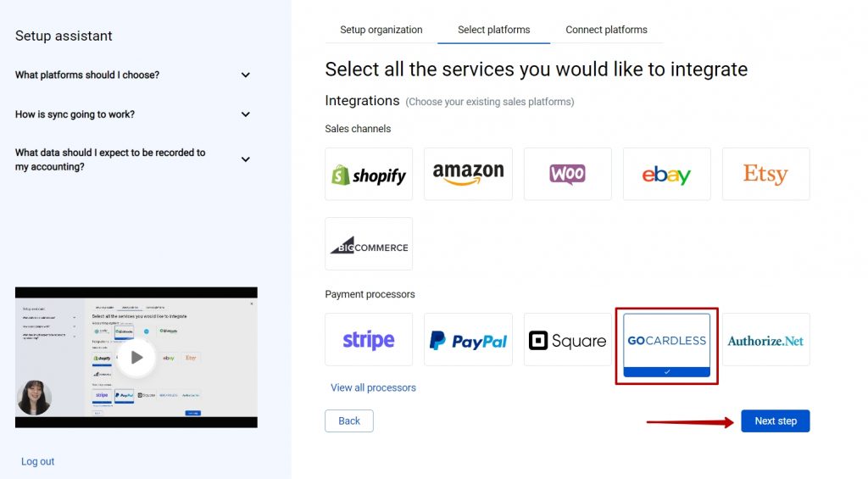Open the Connect platforms tab
This screenshot has height=479, width=868.
[x=606, y=30]
